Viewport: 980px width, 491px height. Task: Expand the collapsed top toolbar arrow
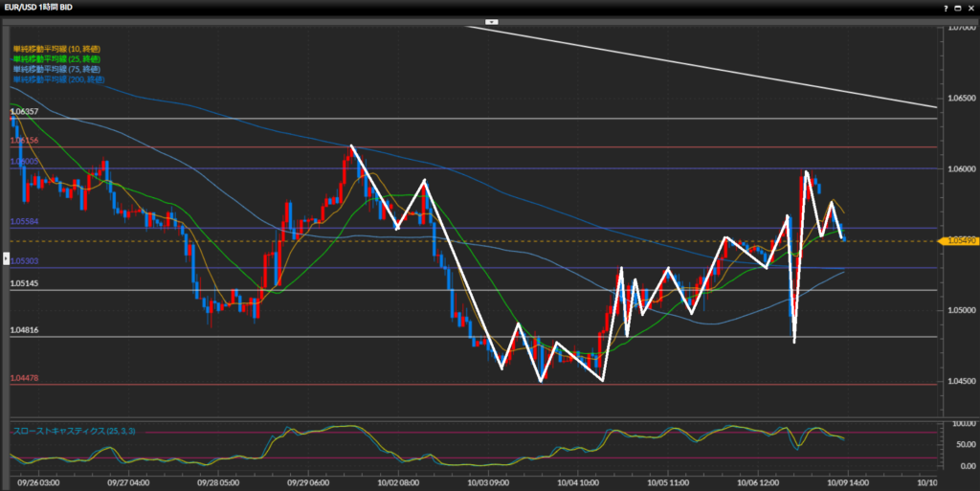click(x=491, y=21)
